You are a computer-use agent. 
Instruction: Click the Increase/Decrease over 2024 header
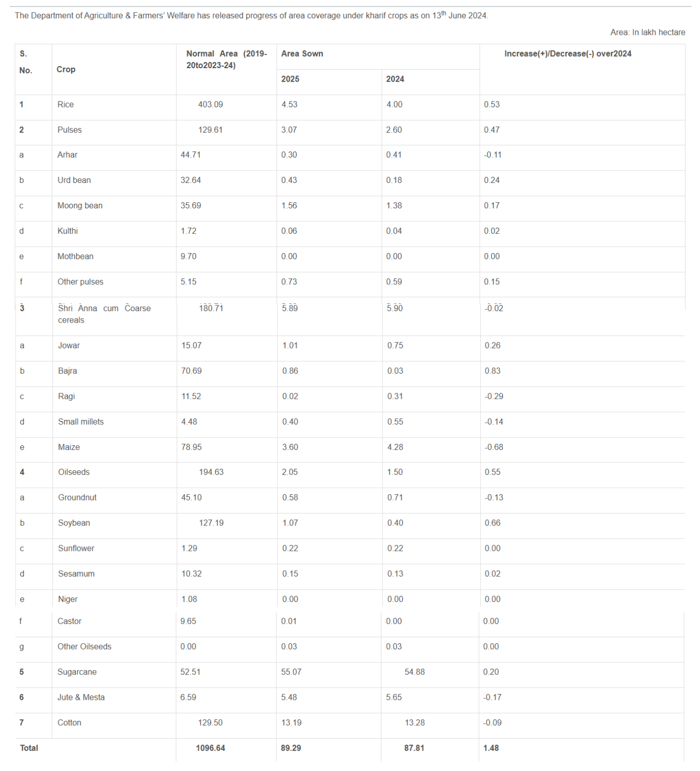568,54
